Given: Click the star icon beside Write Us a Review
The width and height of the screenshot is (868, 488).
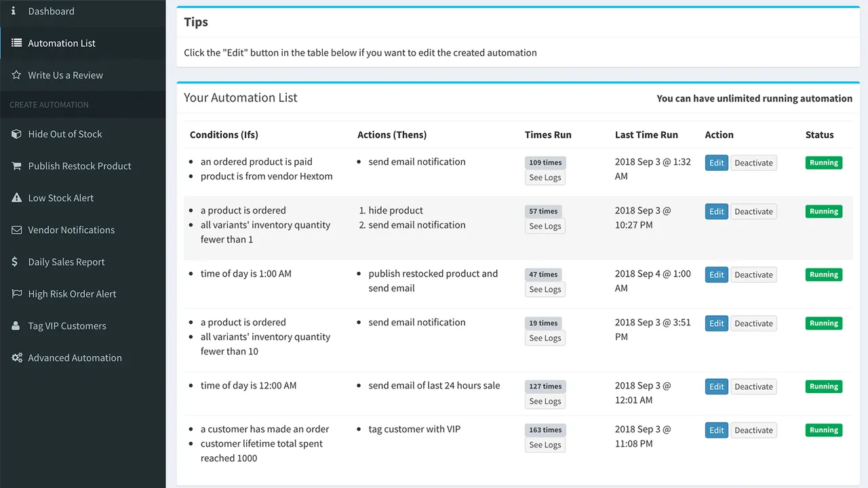Looking at the screenshot, I should point(16,75).
